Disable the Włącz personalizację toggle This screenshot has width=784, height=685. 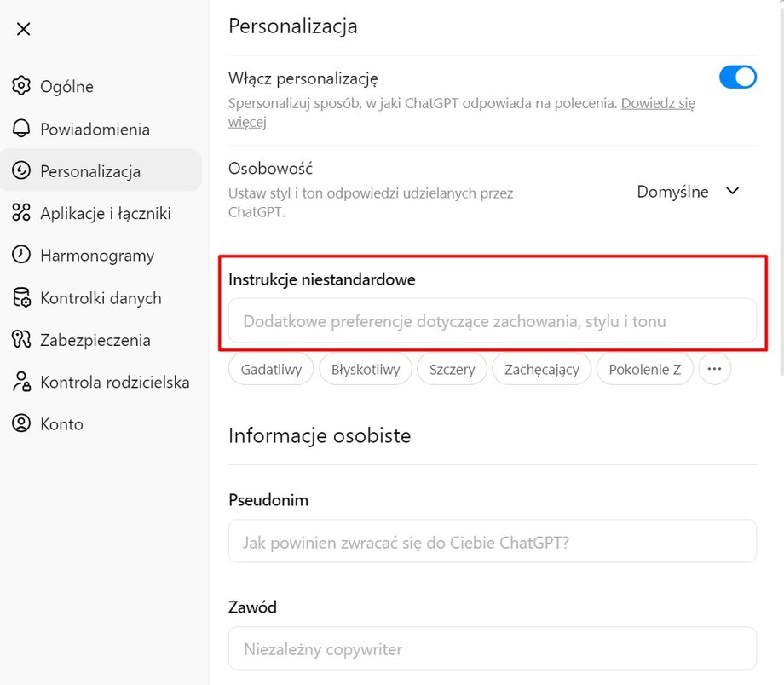click(736, 77)
